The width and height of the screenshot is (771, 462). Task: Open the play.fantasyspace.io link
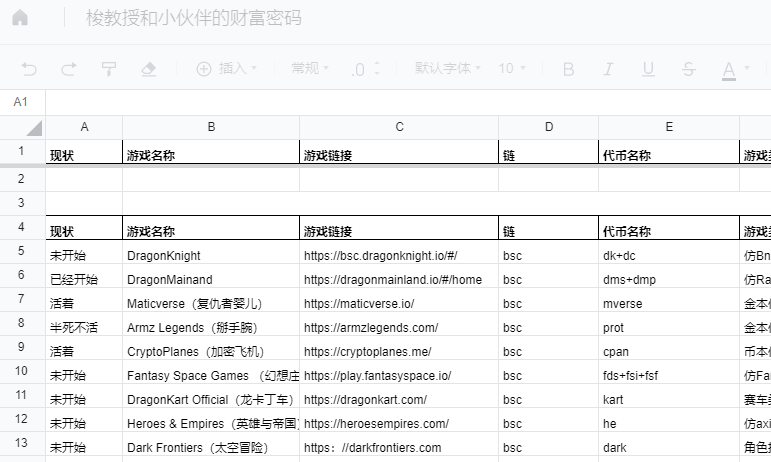click(x=378, y=376)
